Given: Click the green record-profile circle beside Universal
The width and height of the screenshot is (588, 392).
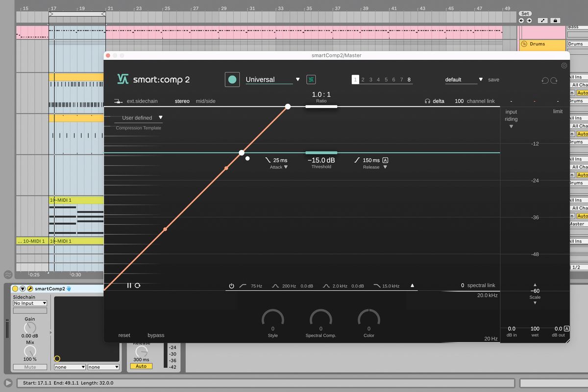Looking at the screenshot, I should 232,79.
